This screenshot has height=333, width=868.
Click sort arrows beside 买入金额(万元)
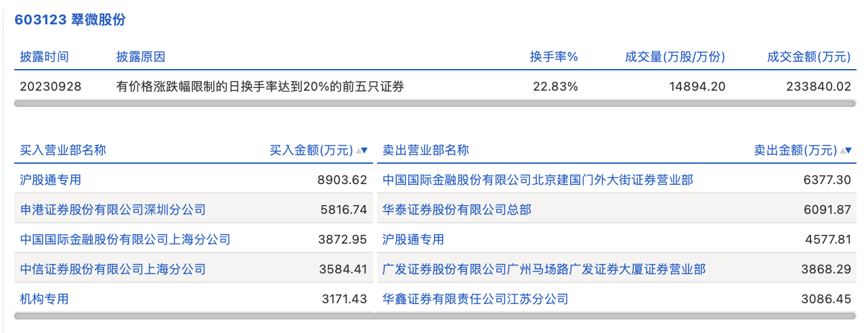[362, 150]
